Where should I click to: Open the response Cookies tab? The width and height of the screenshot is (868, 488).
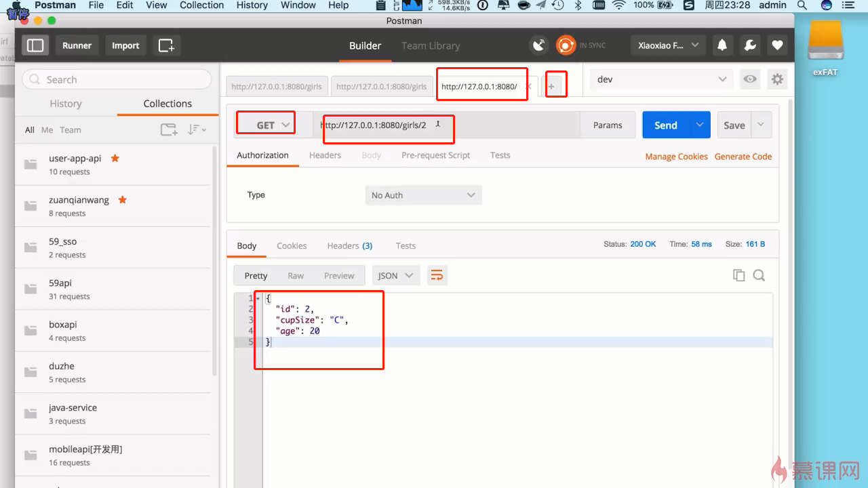(x=292, y=245)
